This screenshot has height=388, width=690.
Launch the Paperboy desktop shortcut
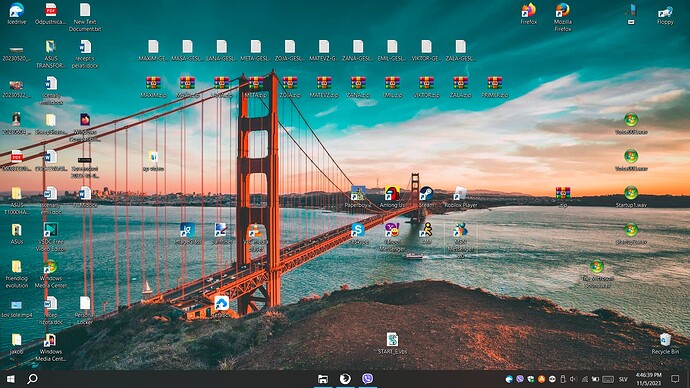(x=358, y=197)
